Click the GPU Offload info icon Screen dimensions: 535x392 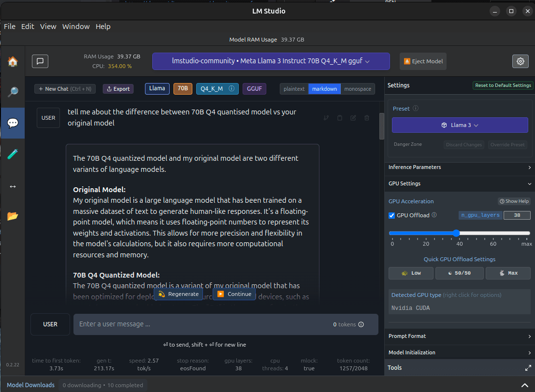coord(434,215)
